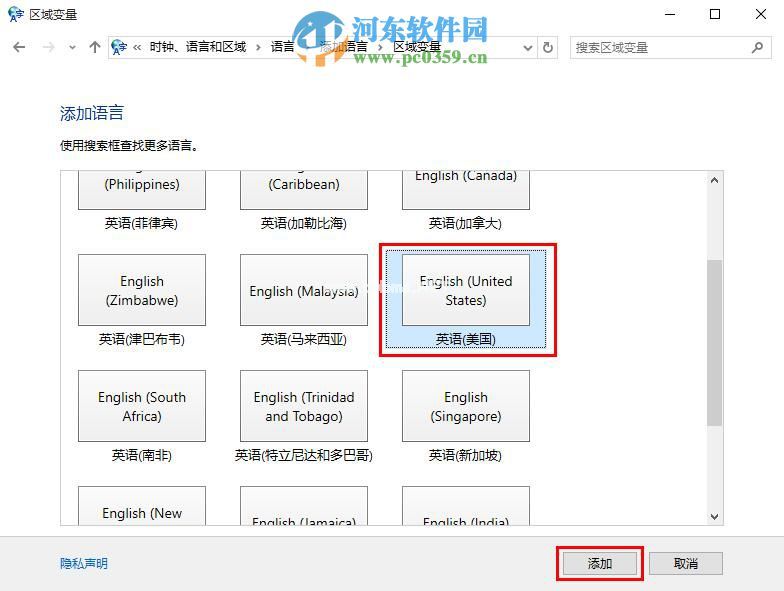This screenshot has height=591, width=784.
Task: Open the 隐私声明 link
Action: (x=84, y=564)
